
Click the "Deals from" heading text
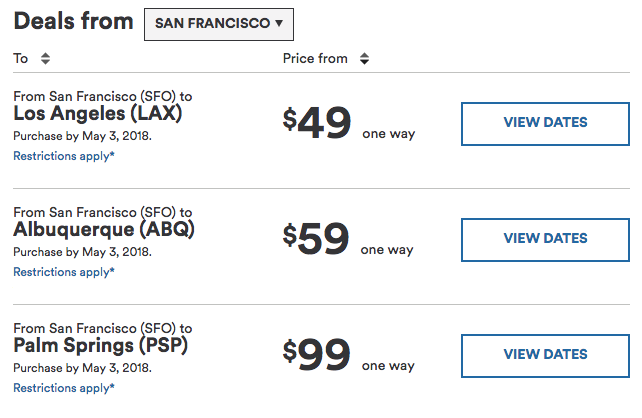74,22
